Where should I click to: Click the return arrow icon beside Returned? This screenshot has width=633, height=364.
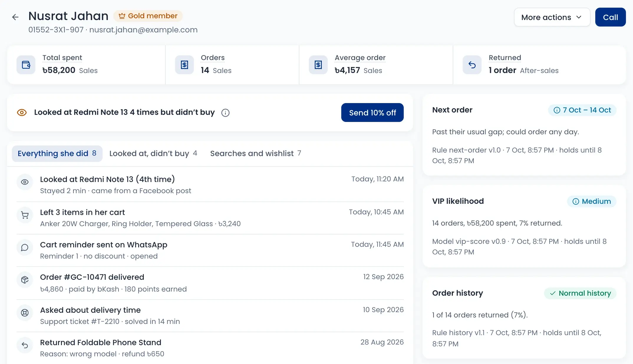[472, 65]
